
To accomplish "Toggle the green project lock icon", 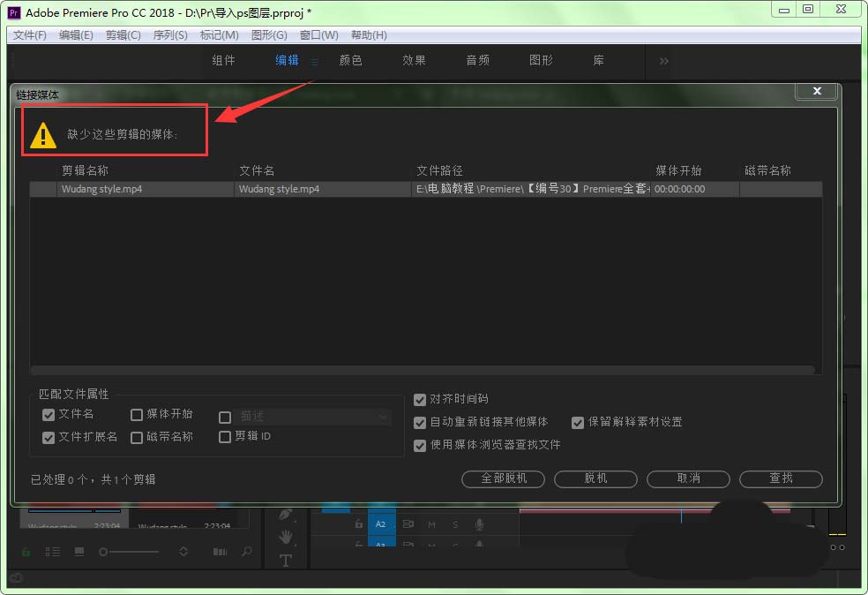I will click(26, 551).
